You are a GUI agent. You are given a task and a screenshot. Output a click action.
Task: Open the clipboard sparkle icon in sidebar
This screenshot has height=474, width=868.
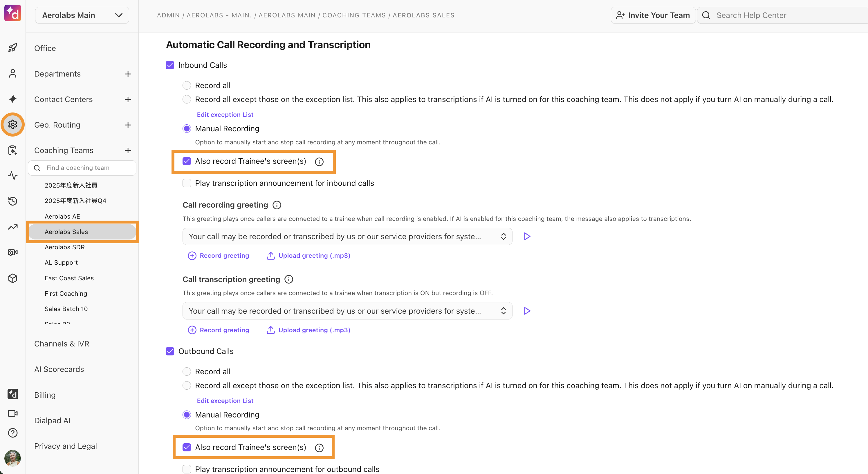[12, 150]
